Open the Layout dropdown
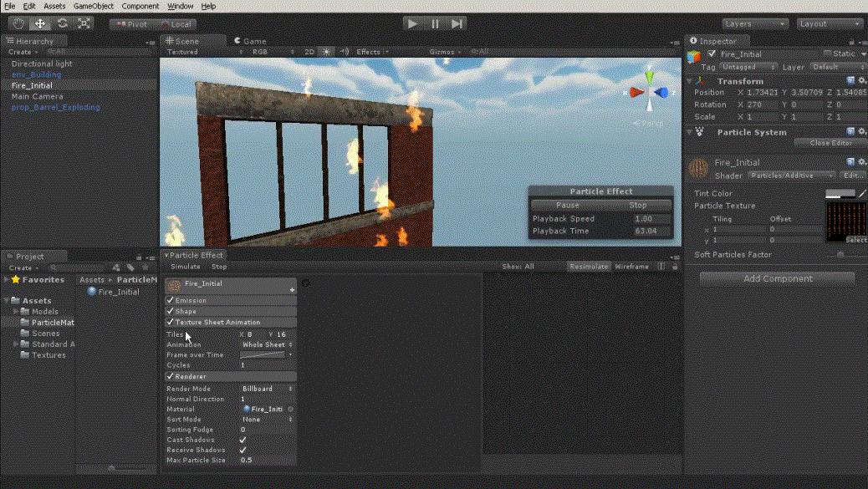The image size is (868, 489). [829, 23]
